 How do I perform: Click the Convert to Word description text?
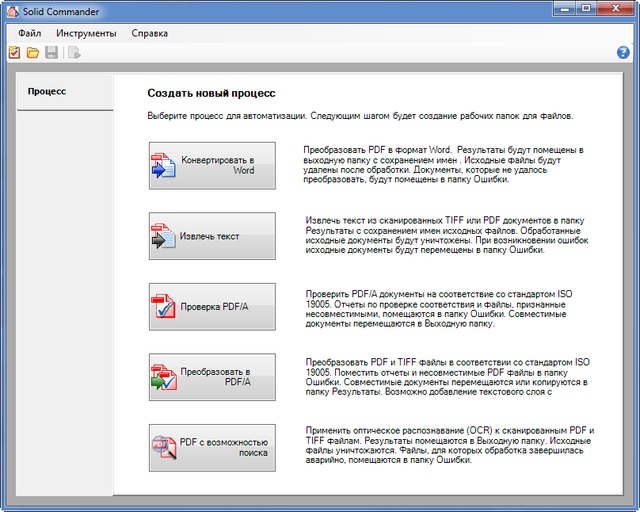pyautogui.click(x=443, y=166)
